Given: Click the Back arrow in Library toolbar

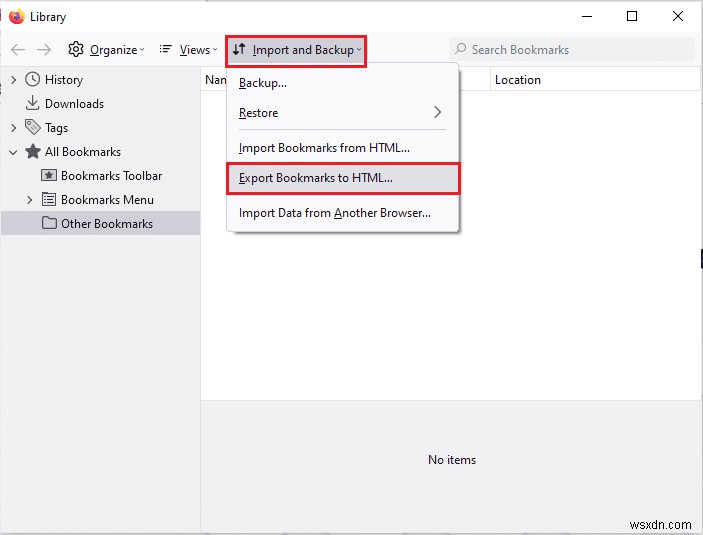Looking at the screenshot, I should (18, 50).
